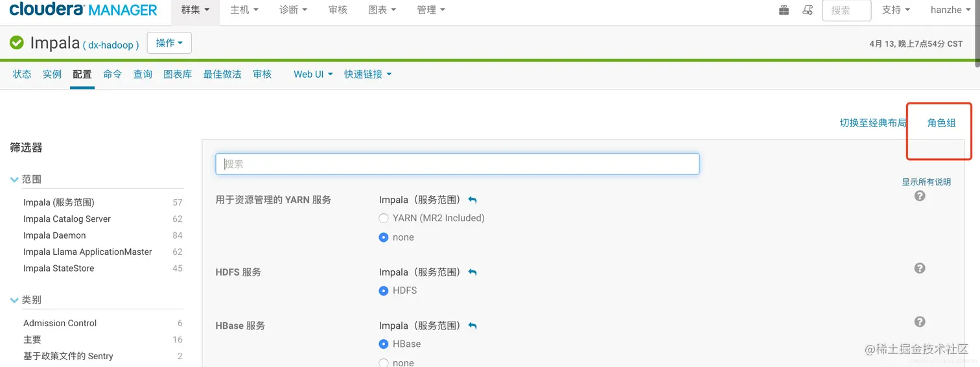
Task: Open the 快速链接 dropdown
Action: 368,75
